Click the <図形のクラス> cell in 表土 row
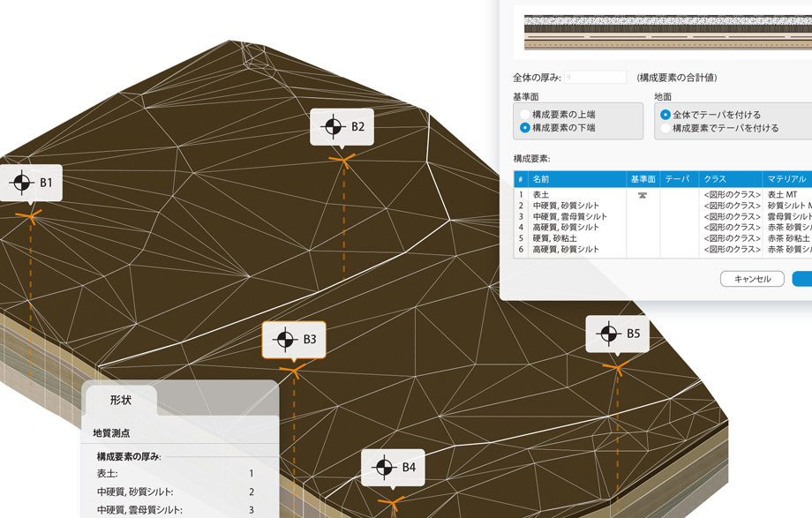 point(732,195)
